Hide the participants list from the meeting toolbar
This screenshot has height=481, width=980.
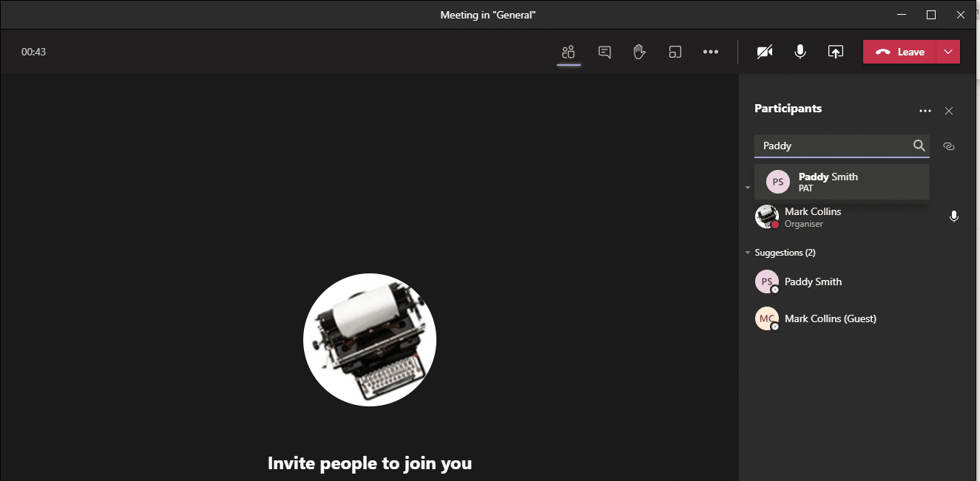pos(568,52)
